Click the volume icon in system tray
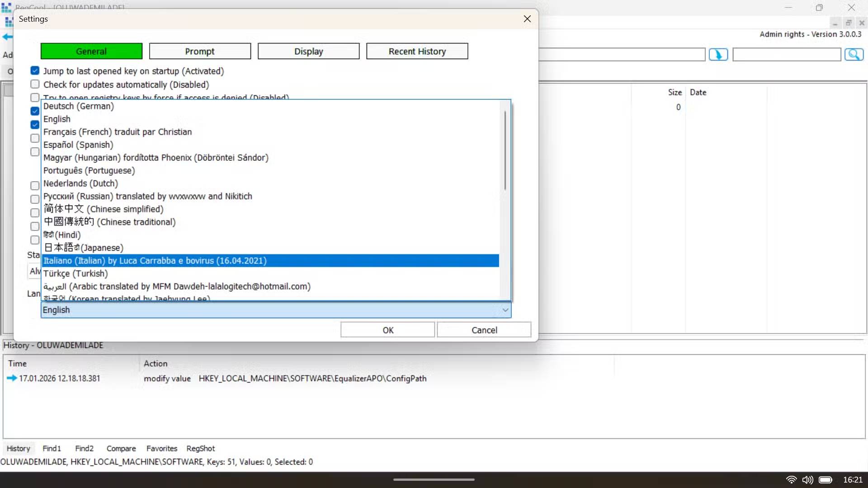The width and height of the screenshot is (868, 488). pyautogui.click(x=808, y=480)
